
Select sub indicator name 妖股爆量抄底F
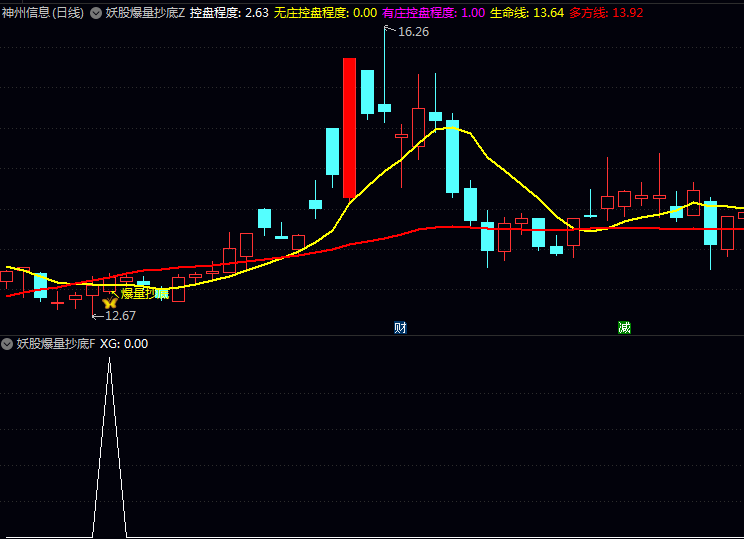pos(56,344)
